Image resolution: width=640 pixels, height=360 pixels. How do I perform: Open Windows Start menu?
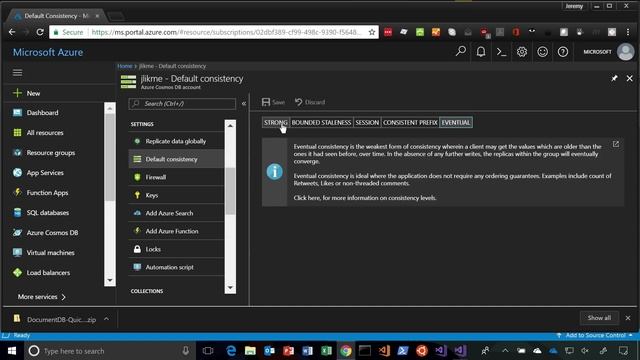click(12, 351)
